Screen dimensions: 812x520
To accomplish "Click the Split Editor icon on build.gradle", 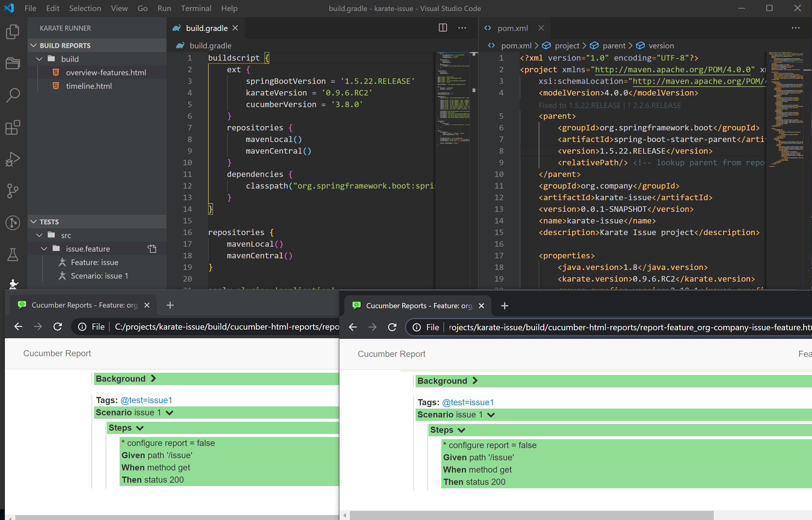I will point(442,28).
